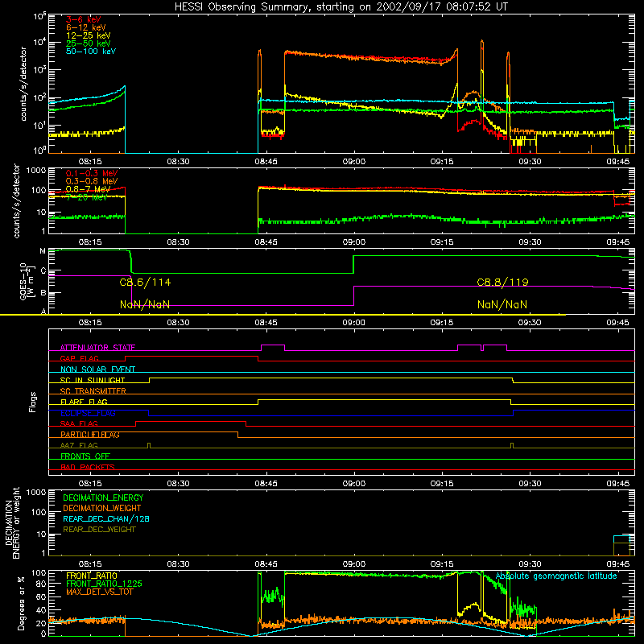Select the NON_SOLAR_EVENT flag label

(x=97, y=369)
